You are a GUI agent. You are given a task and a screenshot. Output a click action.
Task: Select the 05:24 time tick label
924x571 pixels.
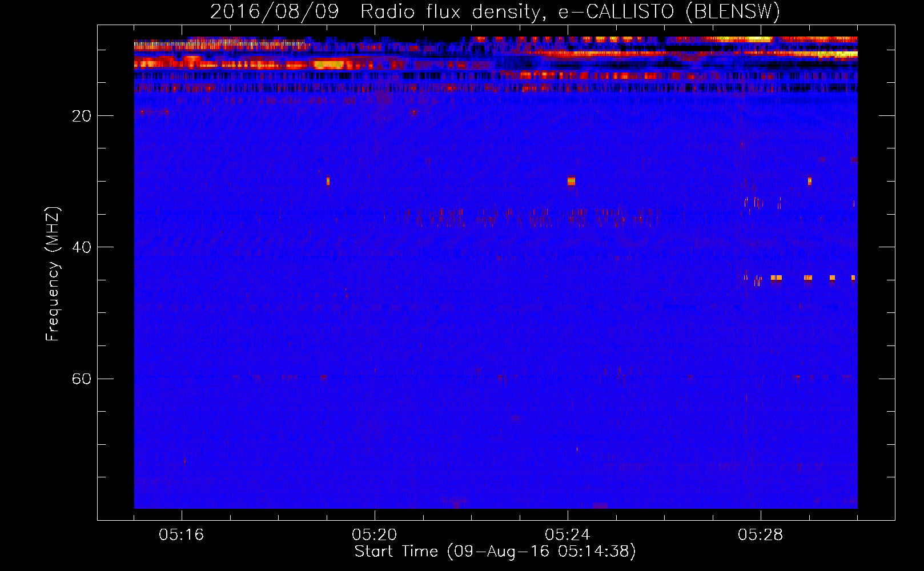click(x=568, y=535)
